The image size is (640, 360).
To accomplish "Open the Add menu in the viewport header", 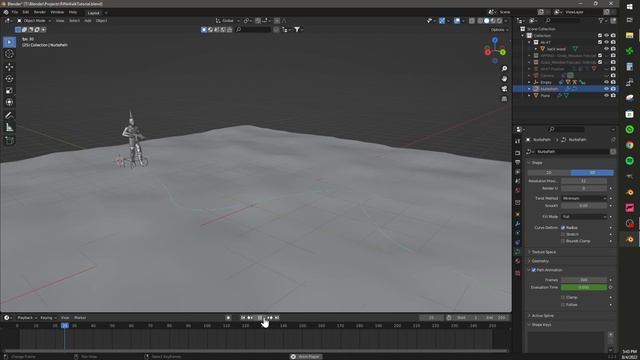I will click(88, 20).
